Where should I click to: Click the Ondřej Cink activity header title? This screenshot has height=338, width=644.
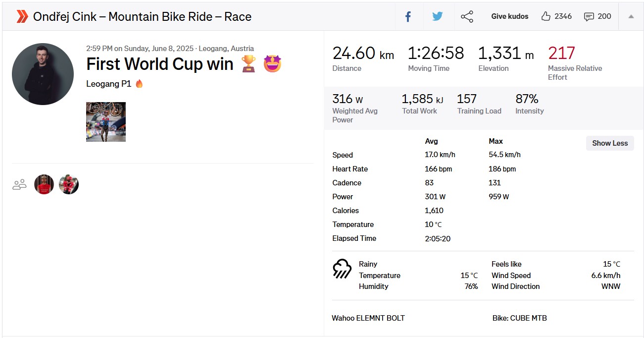pyautogui.click(x=142, y=16)
